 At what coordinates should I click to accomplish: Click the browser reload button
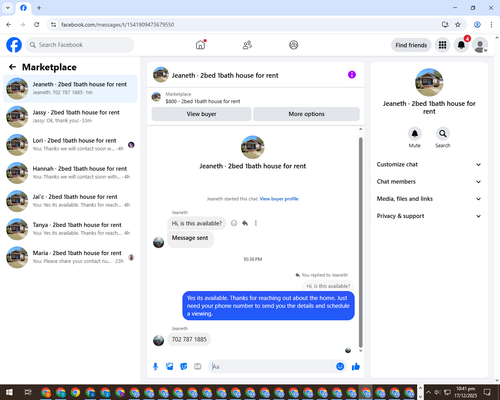click(x=37, y=24)
